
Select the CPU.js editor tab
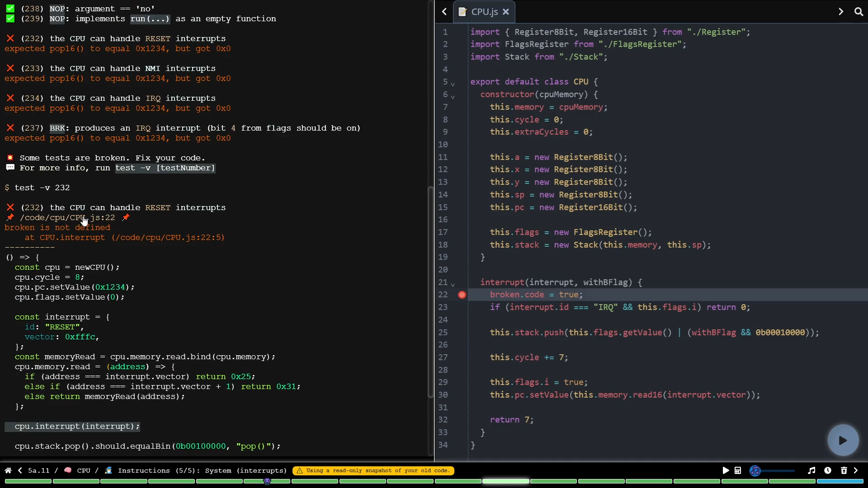click(484, 12)
